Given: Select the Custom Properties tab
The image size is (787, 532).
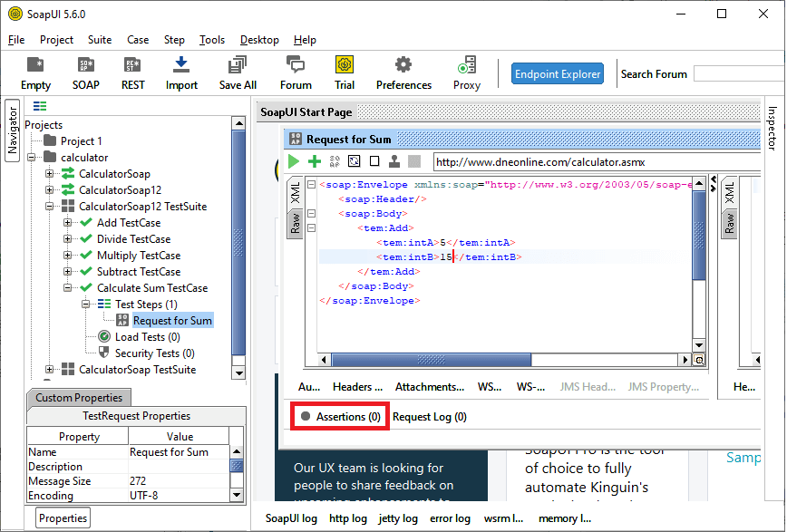Looking at the screenshot, I should coord(79,398).
